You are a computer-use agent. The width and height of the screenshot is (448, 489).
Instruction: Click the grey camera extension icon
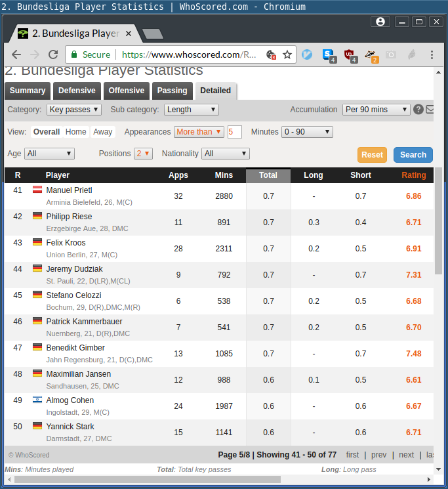coord(391,55)
